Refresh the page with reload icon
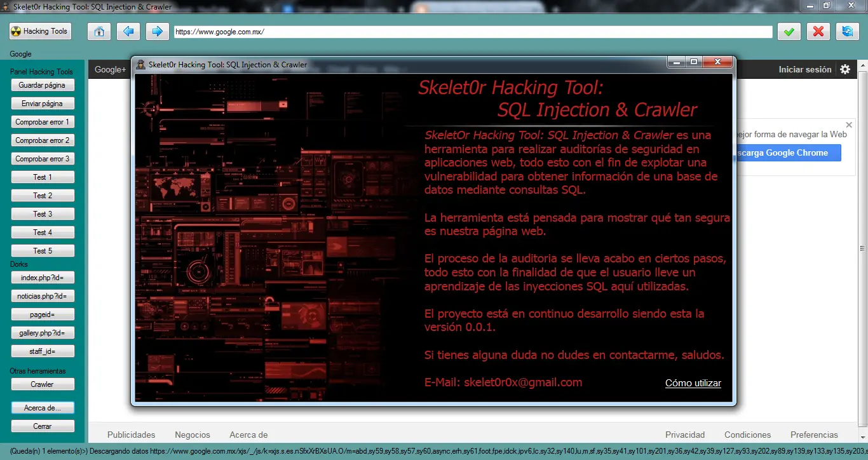 [847, 32]
